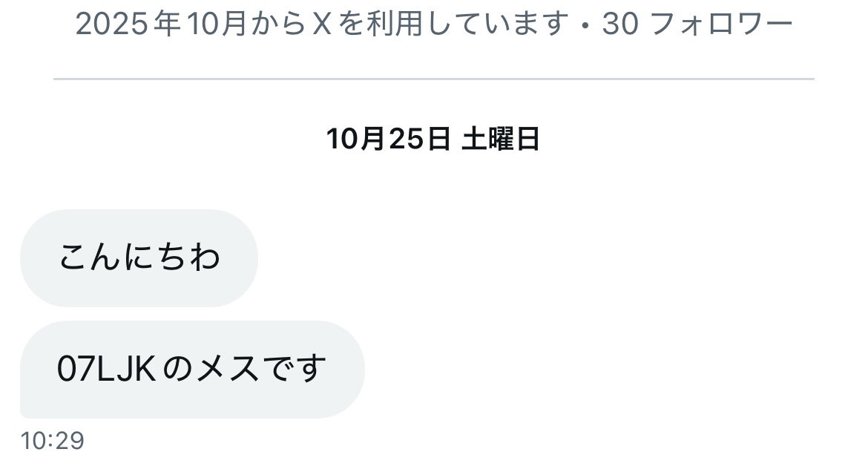Click the 10月25日 portion of date separator
868x472 pixels.
(x=388, y=139)
